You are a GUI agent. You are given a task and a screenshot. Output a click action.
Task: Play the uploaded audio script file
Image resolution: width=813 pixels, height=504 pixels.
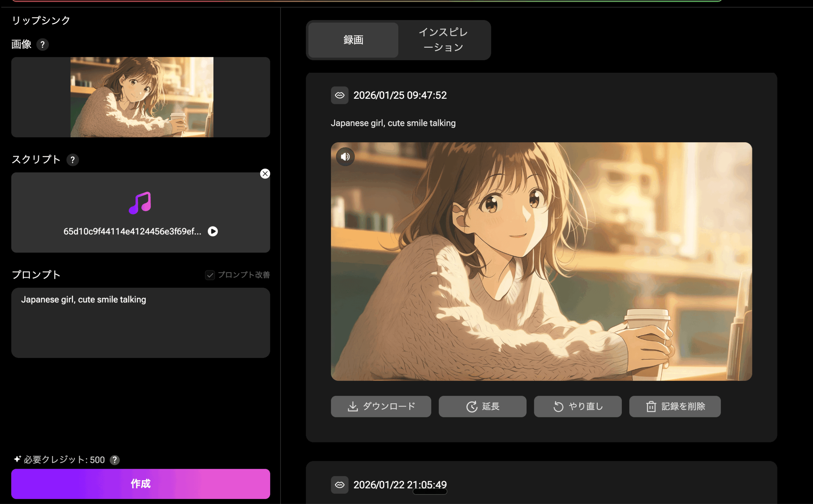pyautogui.click(x=213, y=231)
